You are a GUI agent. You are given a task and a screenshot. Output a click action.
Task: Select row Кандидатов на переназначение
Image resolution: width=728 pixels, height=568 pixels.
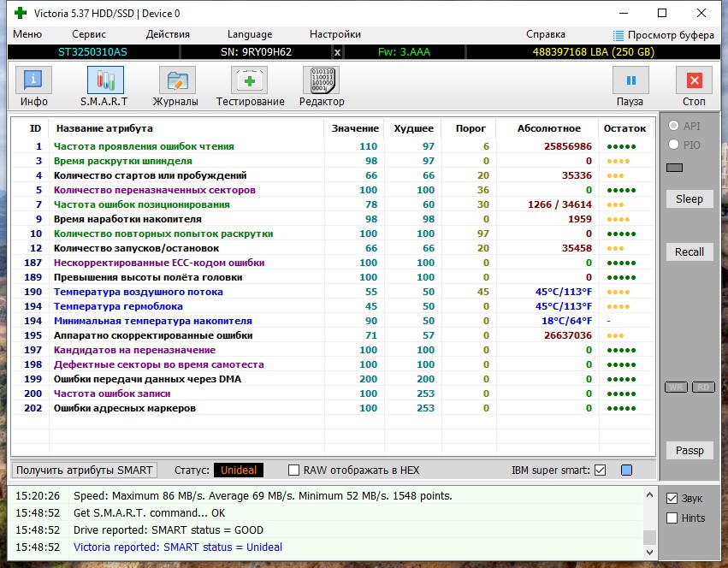click(333, 350)
